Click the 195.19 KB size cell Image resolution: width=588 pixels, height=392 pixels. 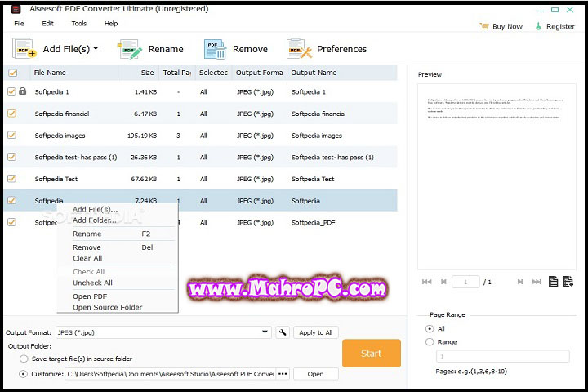click(x=142, y=136)
